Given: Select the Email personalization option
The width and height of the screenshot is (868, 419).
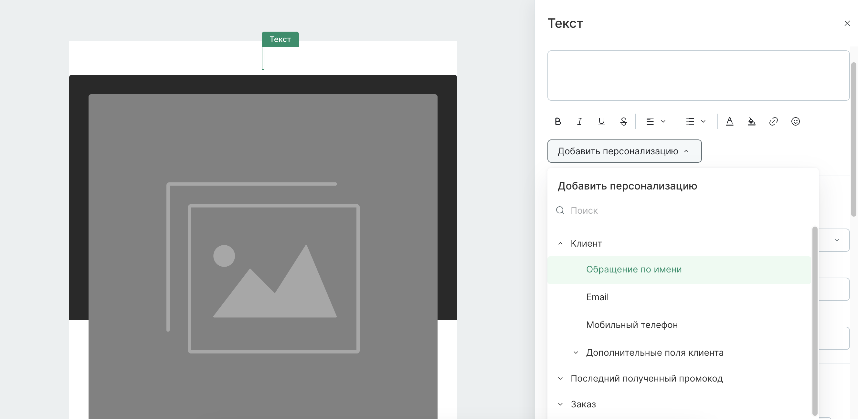Looking at the screenshot, I should tap(679, 297).
